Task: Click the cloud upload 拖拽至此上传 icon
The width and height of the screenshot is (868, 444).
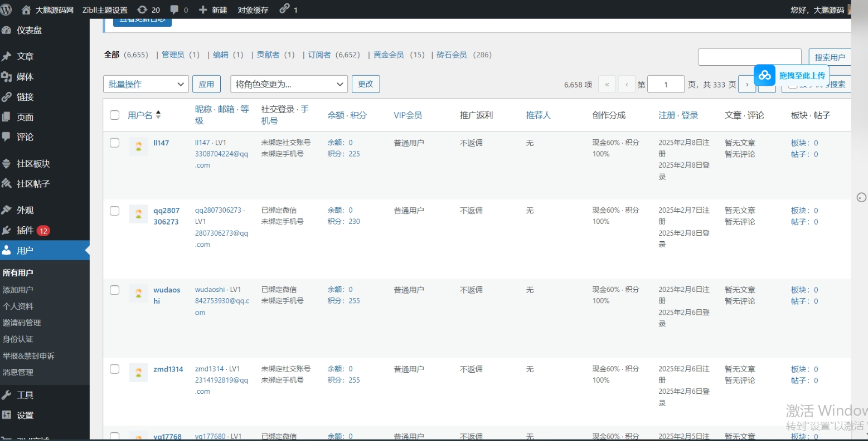Action: [765, 75]
